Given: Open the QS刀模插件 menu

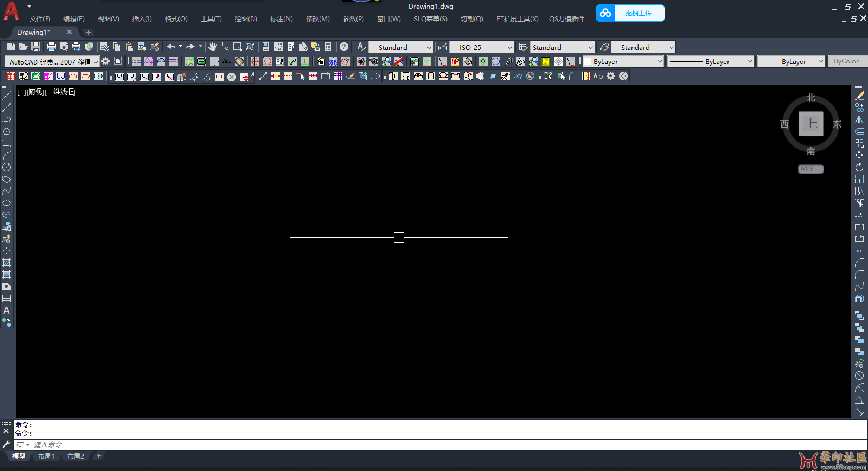Looking at the screenshot, I should click(566, 19).
